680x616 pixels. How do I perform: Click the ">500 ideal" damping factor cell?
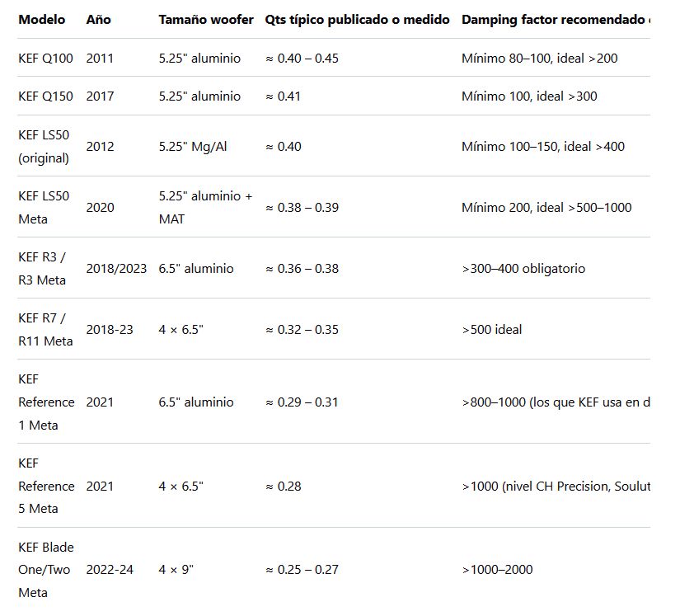(492, 330)
